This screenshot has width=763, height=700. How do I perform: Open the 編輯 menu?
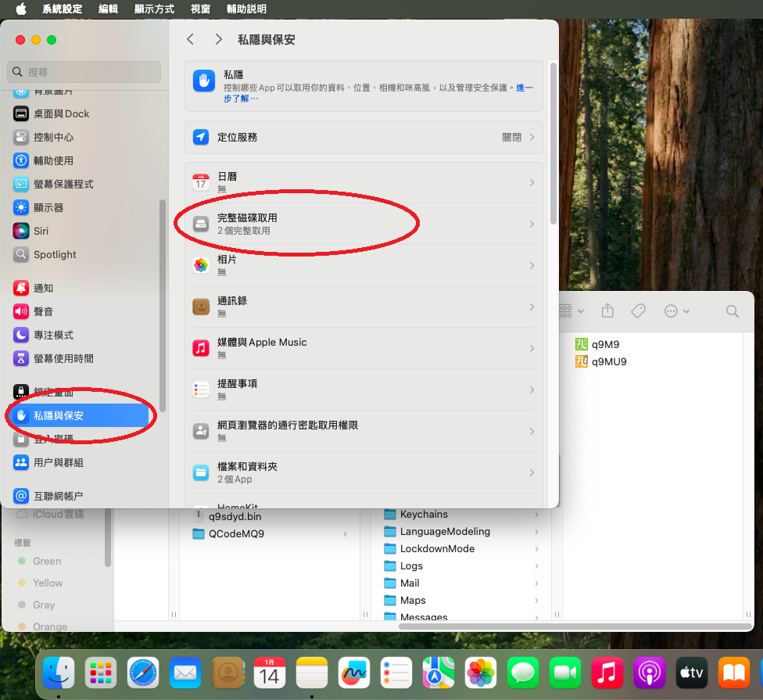108,9
